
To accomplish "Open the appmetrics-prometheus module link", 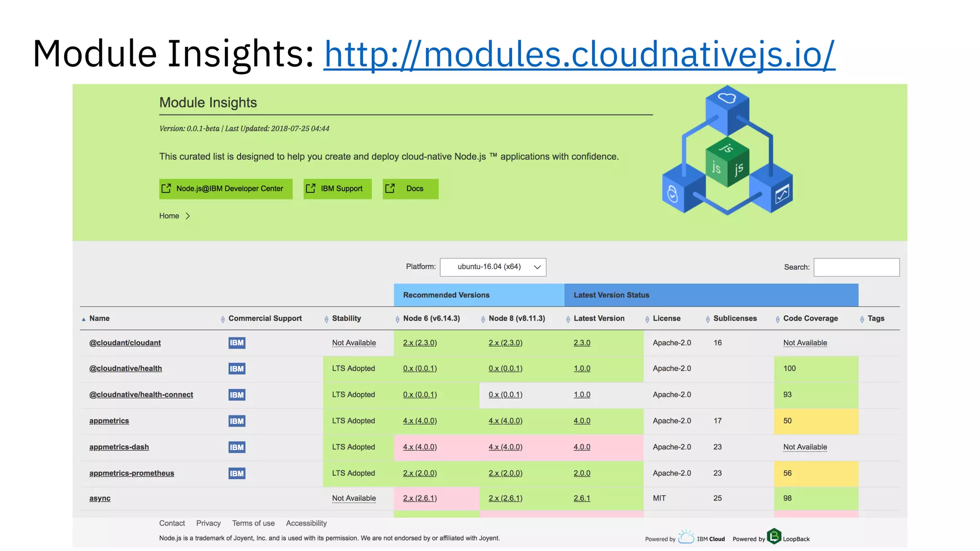I will pyautogui.click(x=132, y=474).
